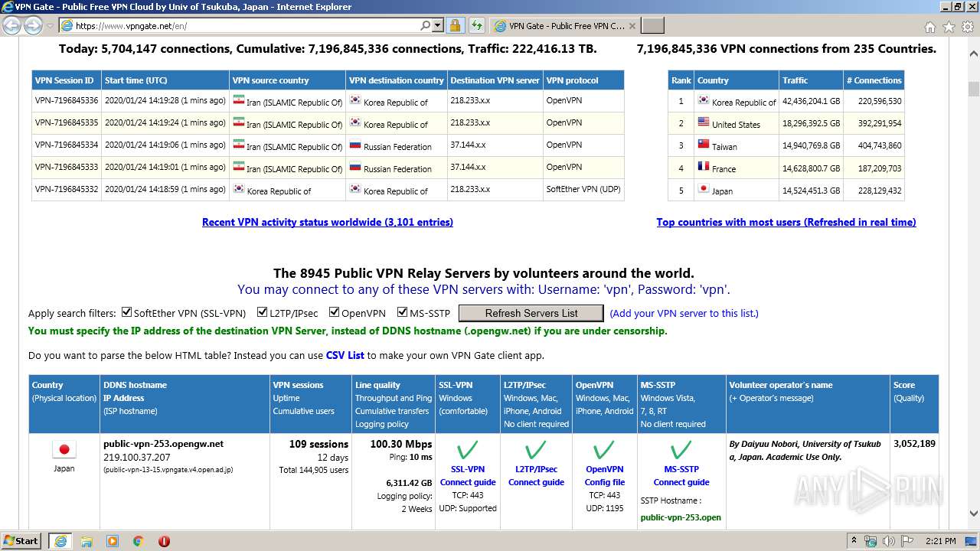
Task: Click the SSL-VPN green checkmark icon
Action: tap(467, 450)
